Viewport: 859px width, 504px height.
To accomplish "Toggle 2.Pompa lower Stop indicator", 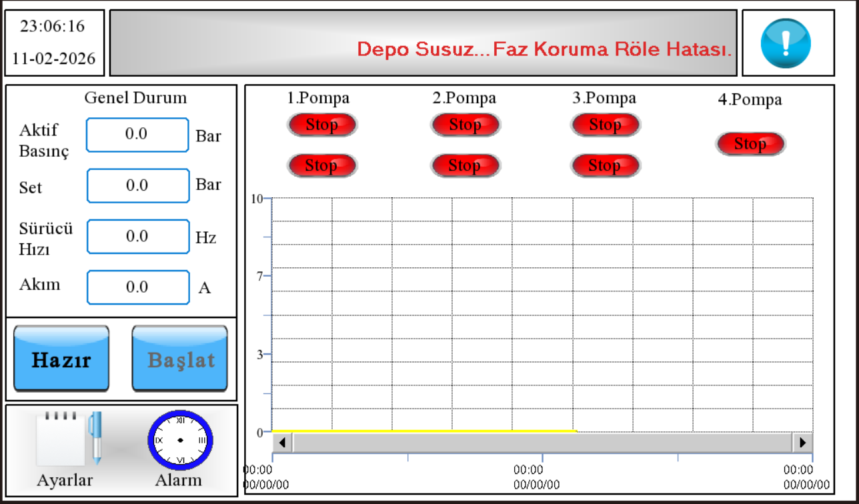I will [x=465, y=165].
